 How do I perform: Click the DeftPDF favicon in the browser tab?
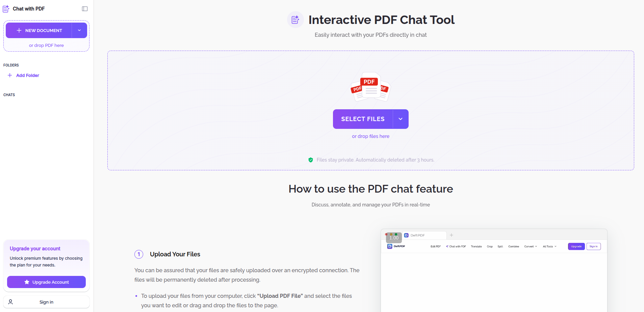406,235
